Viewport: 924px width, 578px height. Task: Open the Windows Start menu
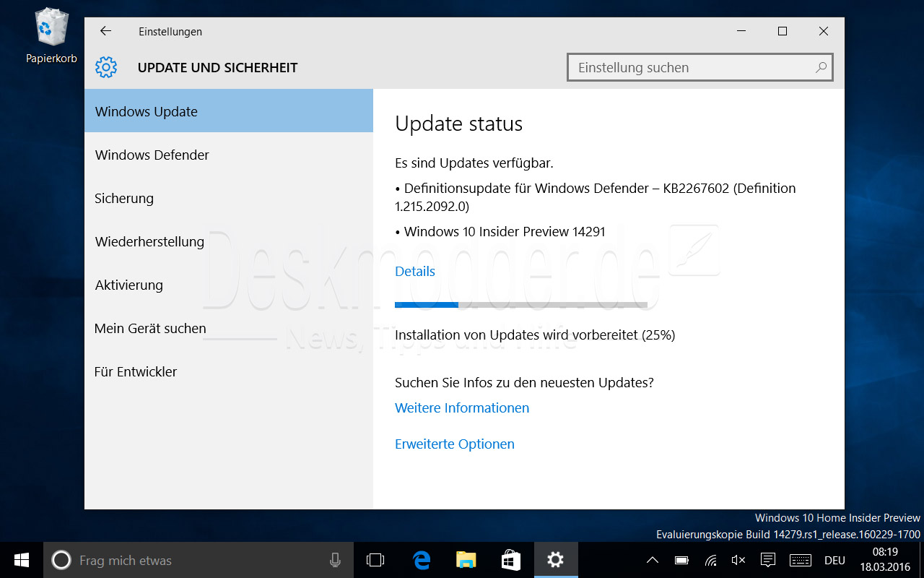click(22, 560)
